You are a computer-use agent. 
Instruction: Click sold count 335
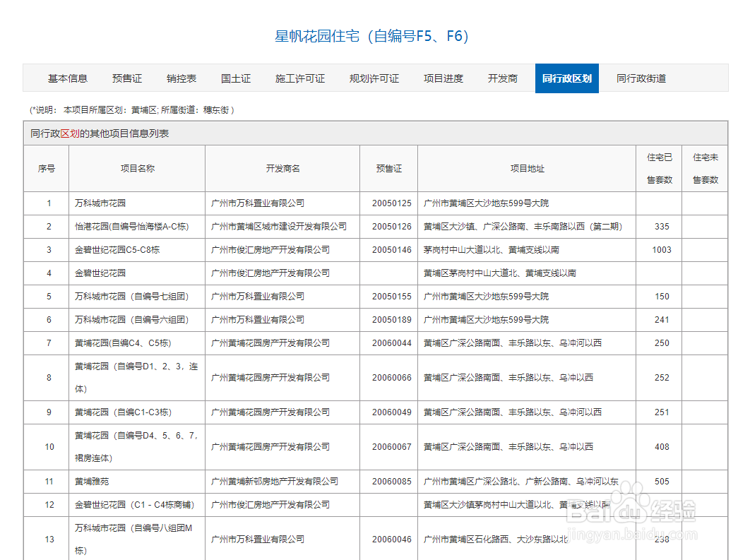pyautogui.click(x=662, y=227)
